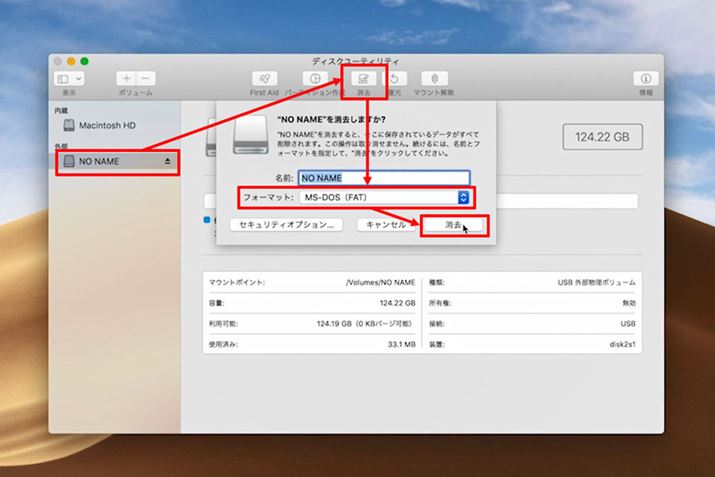The height and width of the screenshot is (477, 715).
Task: Cancel the erase with キャンセル button
Action: 386,225
